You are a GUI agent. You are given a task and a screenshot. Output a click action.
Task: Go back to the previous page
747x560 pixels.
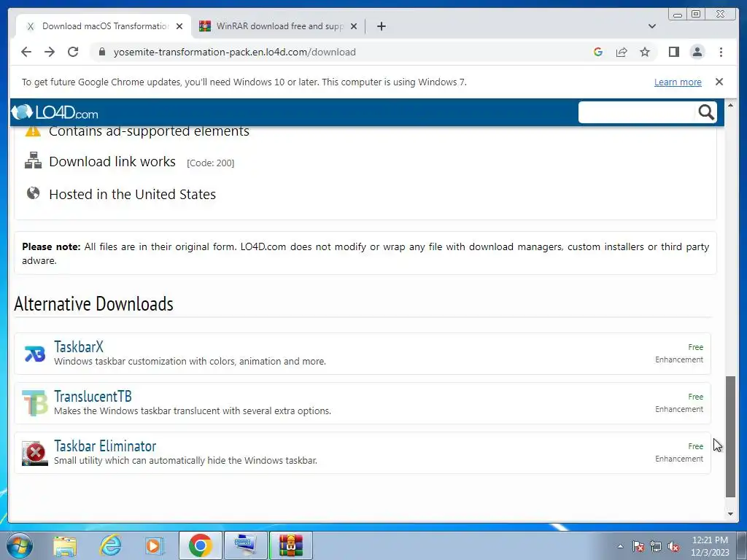[26, 52]
